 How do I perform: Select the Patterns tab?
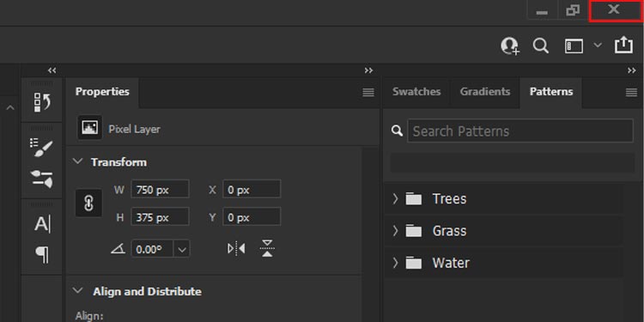coord(551,92)
